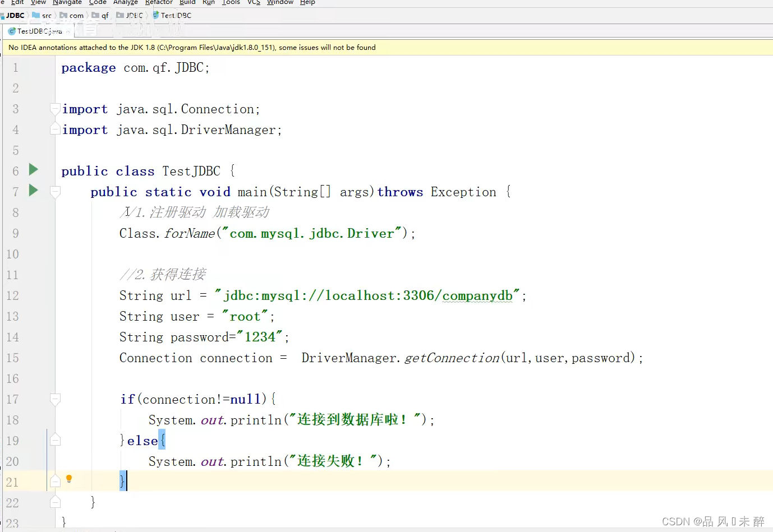Open the Run menu
773x532 pixels.
click(209, 2)
